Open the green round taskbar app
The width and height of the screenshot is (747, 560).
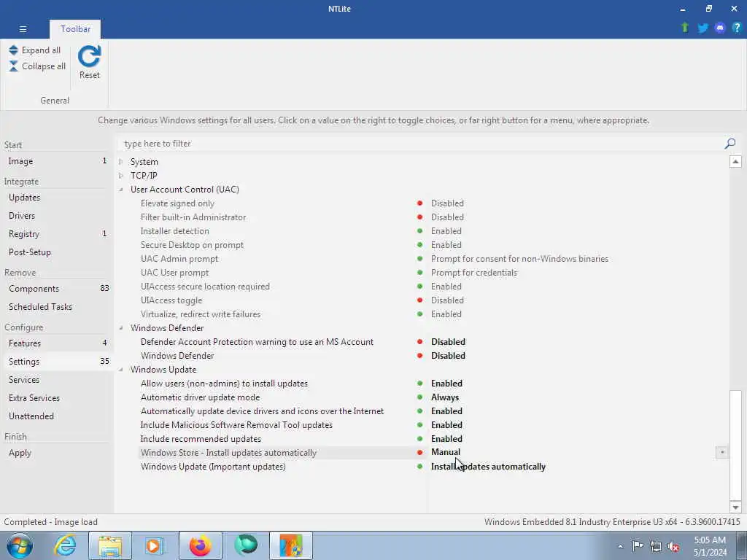(246, 545)
